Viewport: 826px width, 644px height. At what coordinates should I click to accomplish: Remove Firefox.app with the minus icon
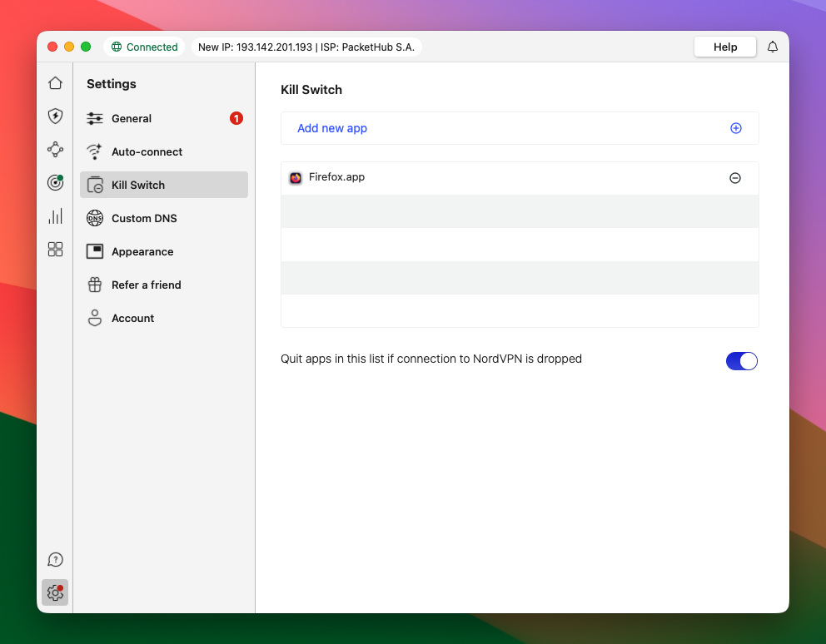coord(735,178)
